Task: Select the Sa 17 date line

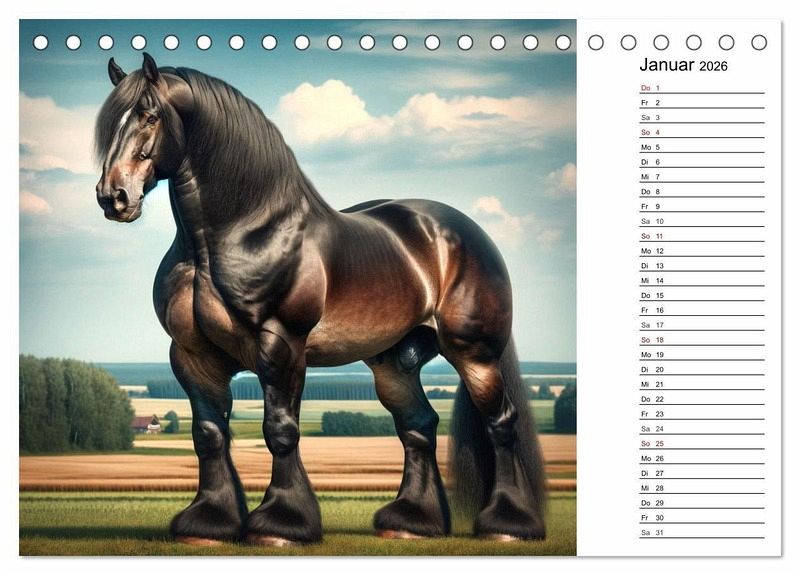Action: pos(700,325)
